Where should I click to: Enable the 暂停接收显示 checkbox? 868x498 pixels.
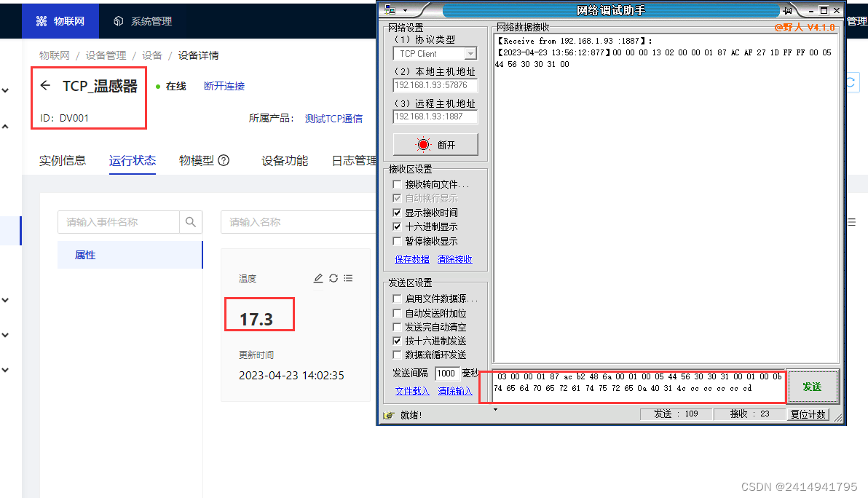tap(397, 241)
